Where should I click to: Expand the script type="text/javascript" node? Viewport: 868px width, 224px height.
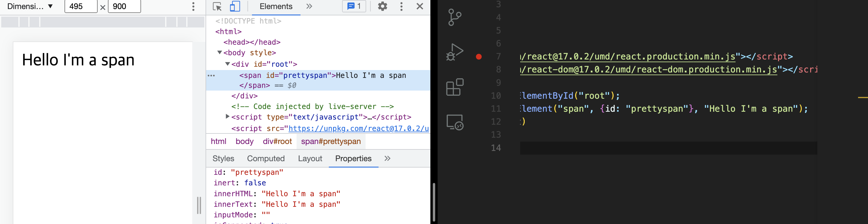[228, 117]
